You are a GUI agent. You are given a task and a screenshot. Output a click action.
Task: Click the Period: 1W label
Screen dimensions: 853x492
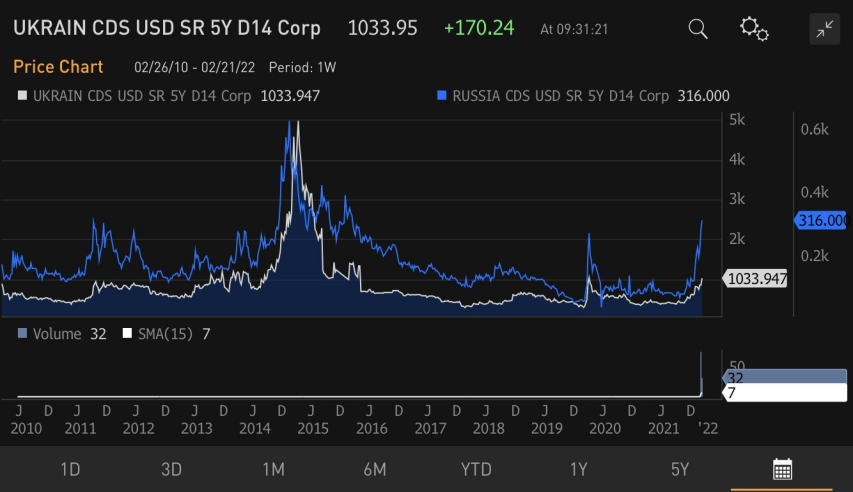pyautogui.click(x=302, y=67)
